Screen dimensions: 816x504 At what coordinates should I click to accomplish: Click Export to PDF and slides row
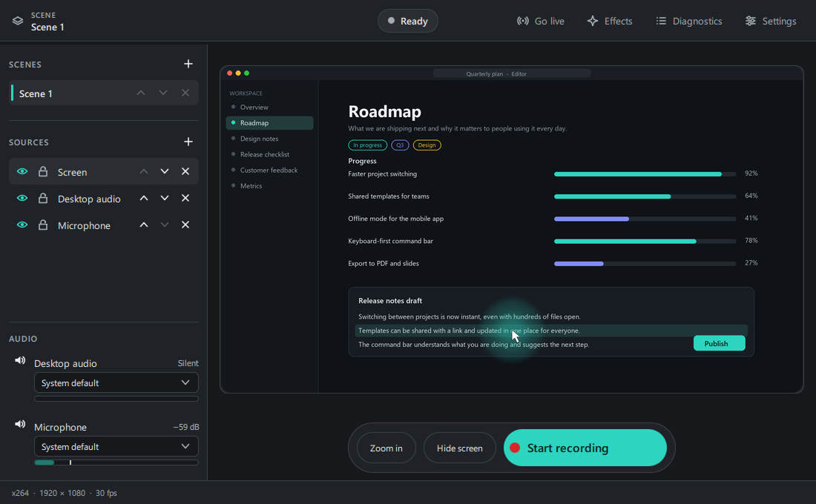point(553,263)
